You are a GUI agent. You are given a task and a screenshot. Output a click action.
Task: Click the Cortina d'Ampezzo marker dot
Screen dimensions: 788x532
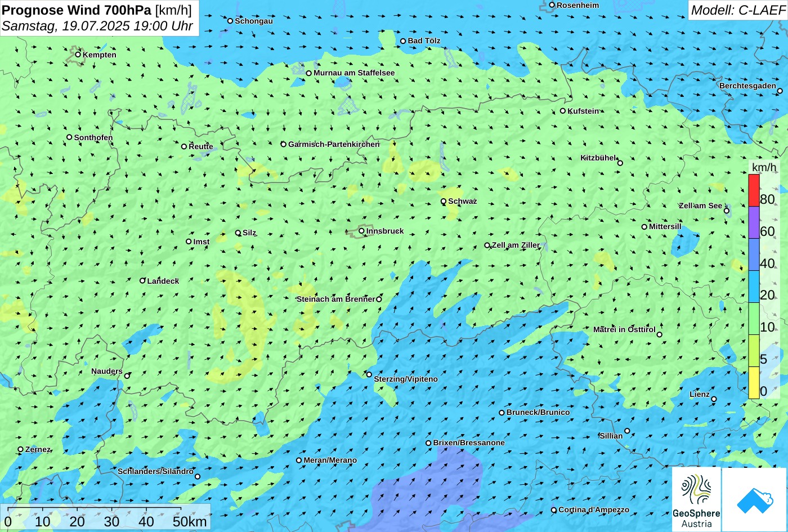[x=554, y=510]
